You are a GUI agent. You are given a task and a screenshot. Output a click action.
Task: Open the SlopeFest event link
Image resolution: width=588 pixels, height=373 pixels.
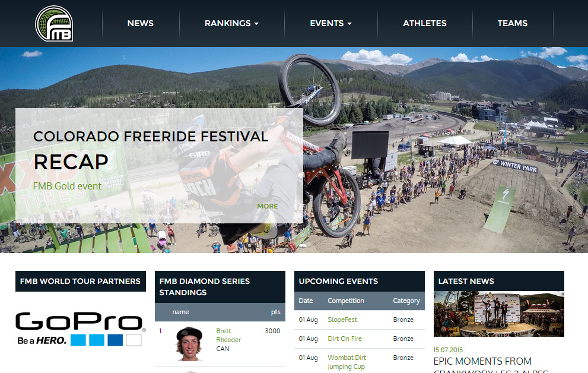[x=342, y=320]
